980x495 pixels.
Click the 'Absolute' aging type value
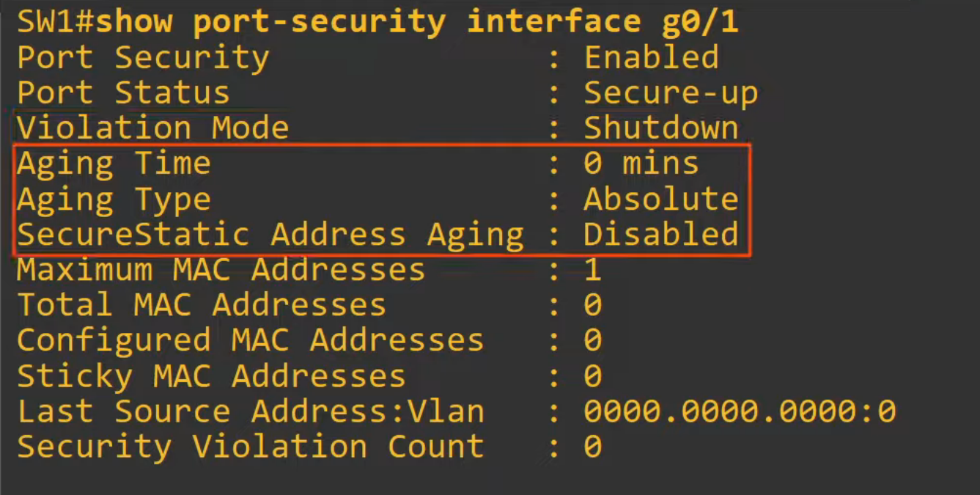click(x=660, y=199)
